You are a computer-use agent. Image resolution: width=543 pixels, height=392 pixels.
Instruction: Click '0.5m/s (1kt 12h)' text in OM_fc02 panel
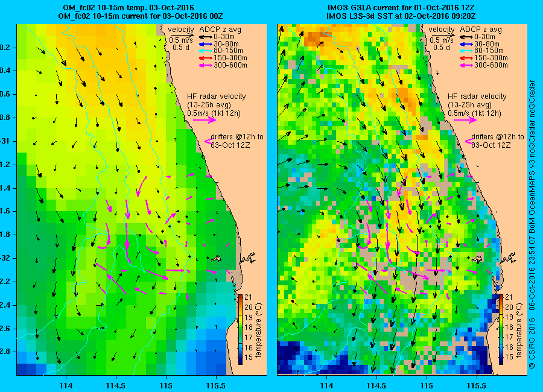pos(214,113)
